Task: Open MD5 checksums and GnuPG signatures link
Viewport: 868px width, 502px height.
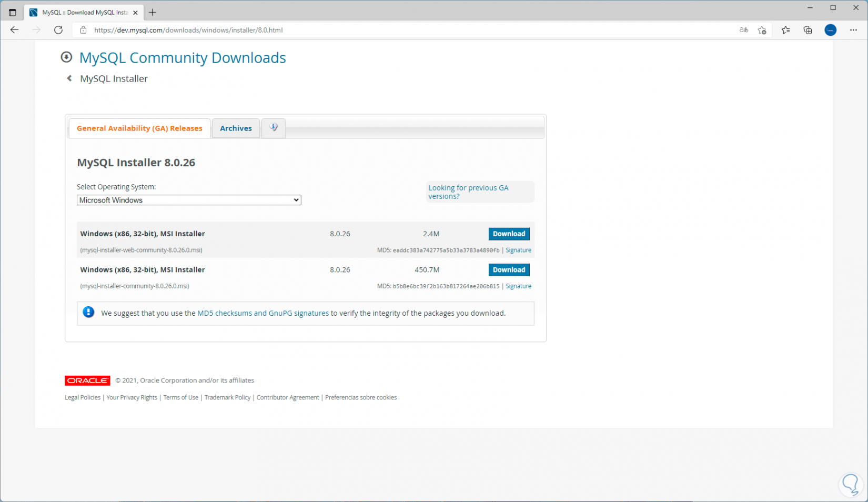Action: (x=263, y=313)
